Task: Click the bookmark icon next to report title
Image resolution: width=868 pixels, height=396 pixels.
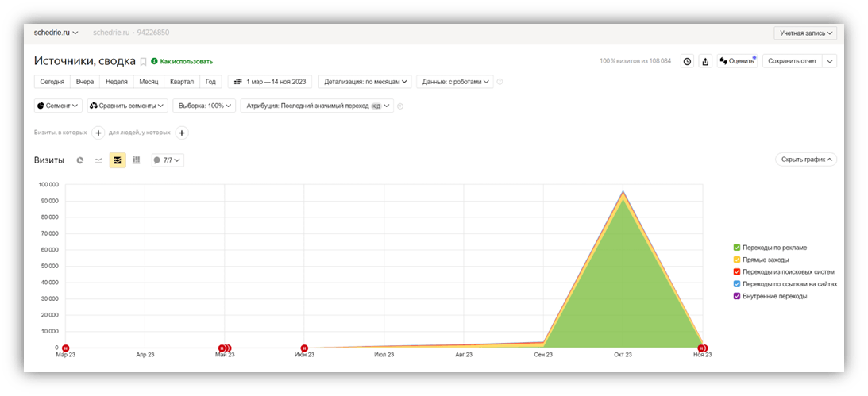Action: tap(144, 62)
